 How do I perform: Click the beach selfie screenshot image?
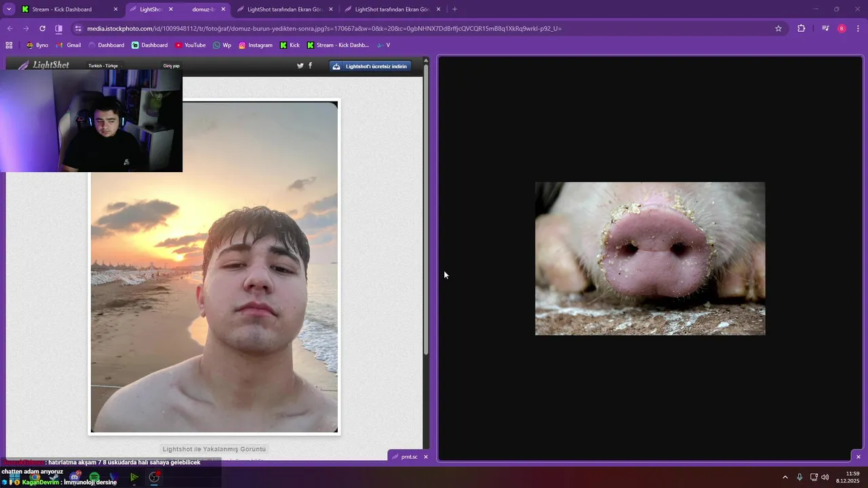pos(214,267)
